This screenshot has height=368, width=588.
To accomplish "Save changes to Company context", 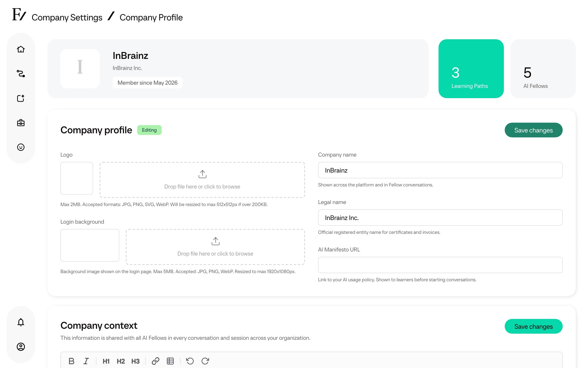I will click(x=533, y=326).
